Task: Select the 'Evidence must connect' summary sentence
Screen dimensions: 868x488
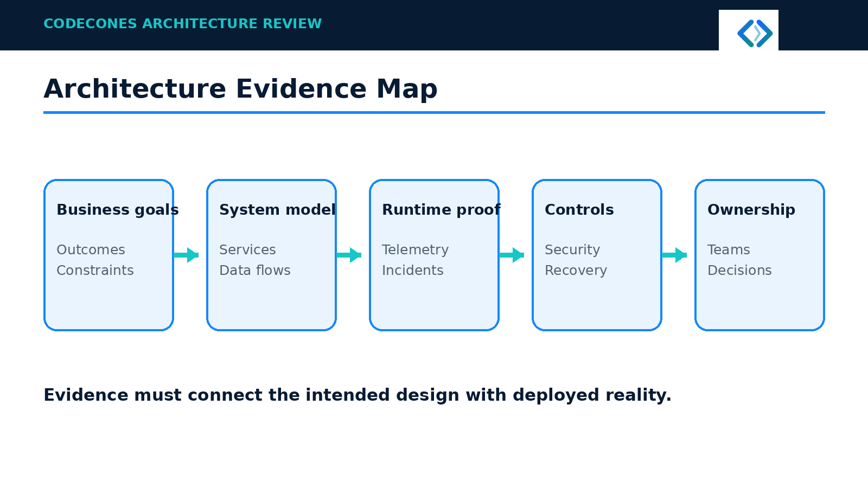Action: 358,395
